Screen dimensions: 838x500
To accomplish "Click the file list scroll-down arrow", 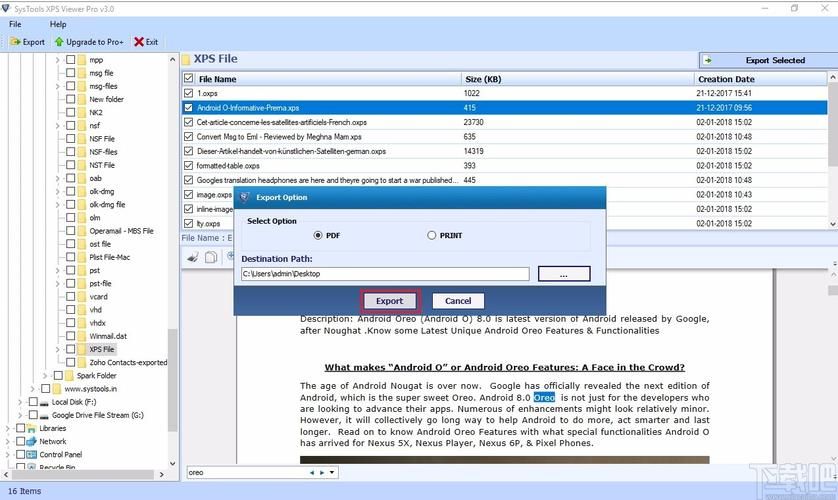I will [833, 224].
